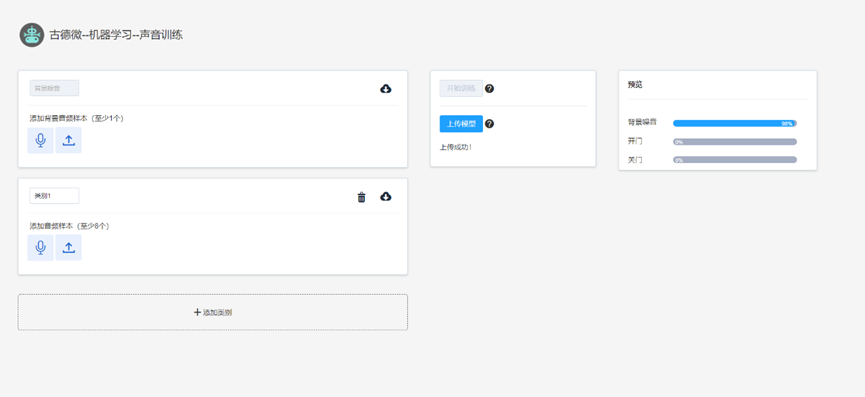Click the 开始训练 button
865x397 pixels.
[x=461, y=88]
